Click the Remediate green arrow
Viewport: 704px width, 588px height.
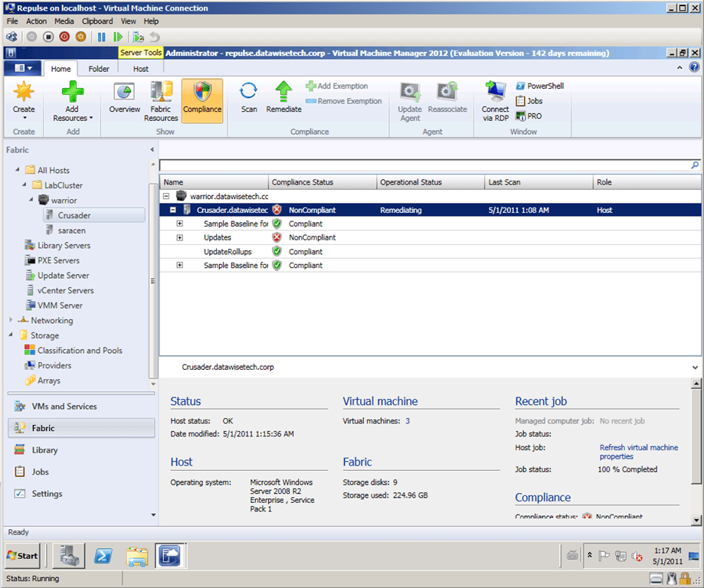pos(283,97)
